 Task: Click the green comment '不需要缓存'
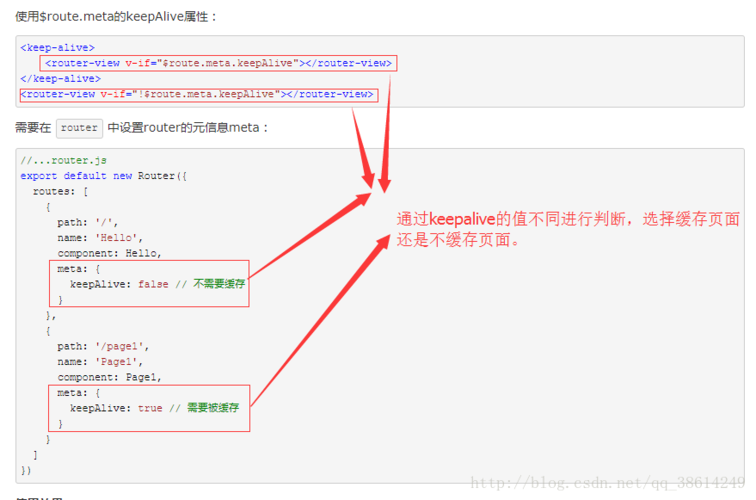219,284
